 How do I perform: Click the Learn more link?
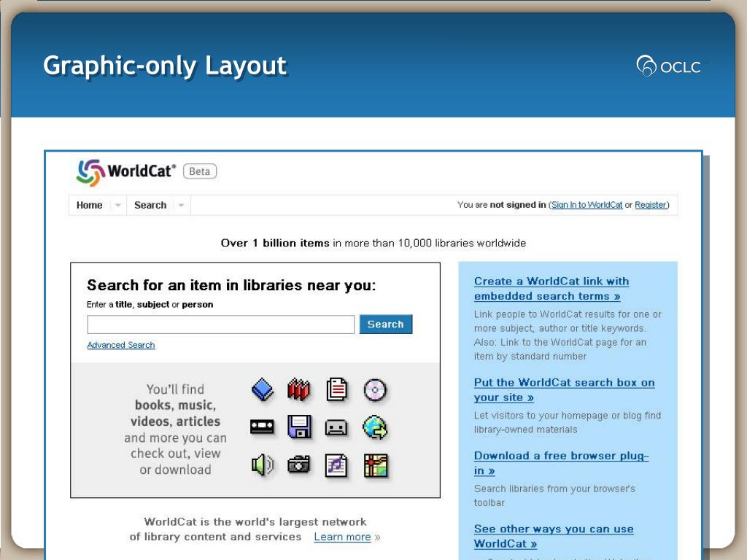pos(343,537)
